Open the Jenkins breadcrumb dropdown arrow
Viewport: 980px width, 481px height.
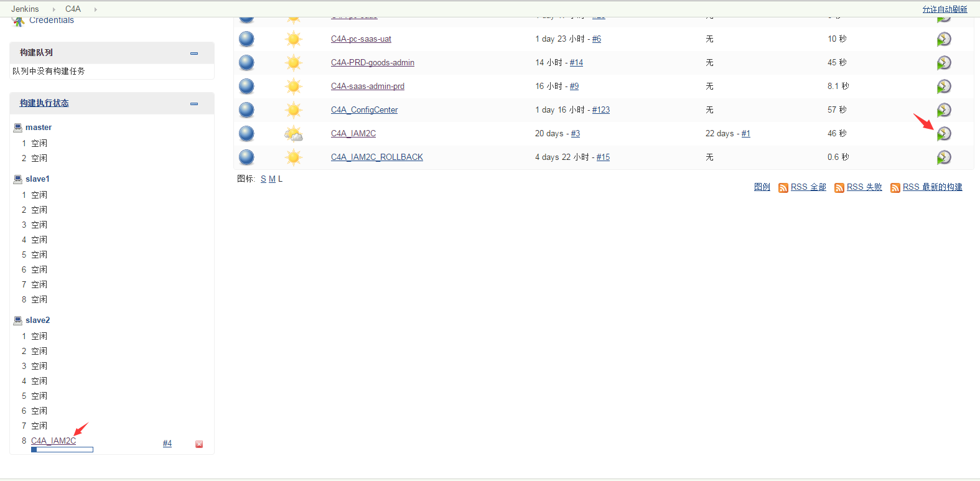[x=54, y=9]
